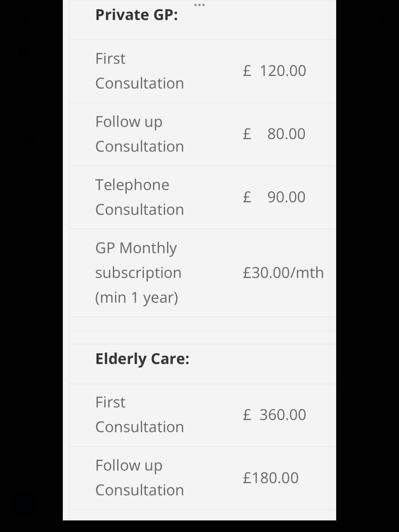Viewport: 399px width, 532px height.
Task: Open the Bookmarks icon in the sidebar
Action: tap(24, 207)
